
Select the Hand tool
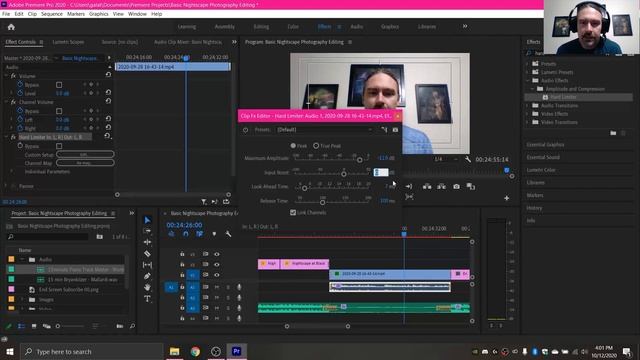pos(147,287)
